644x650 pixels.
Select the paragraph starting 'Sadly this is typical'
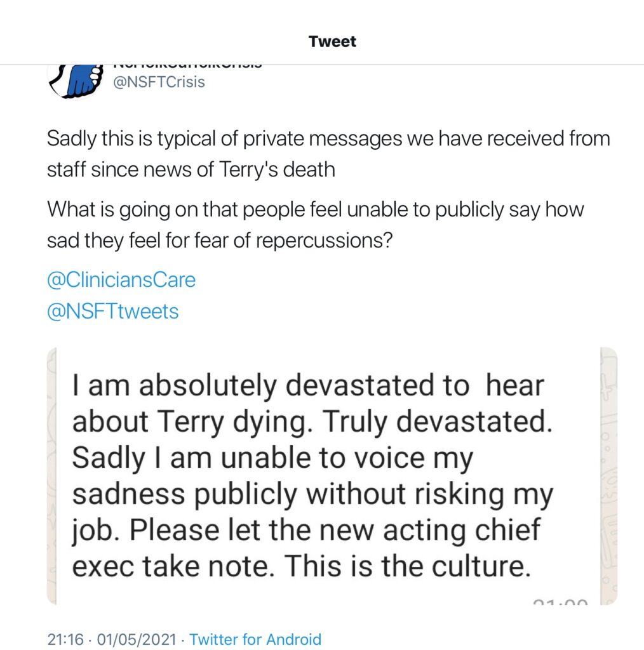coord(328,154)
